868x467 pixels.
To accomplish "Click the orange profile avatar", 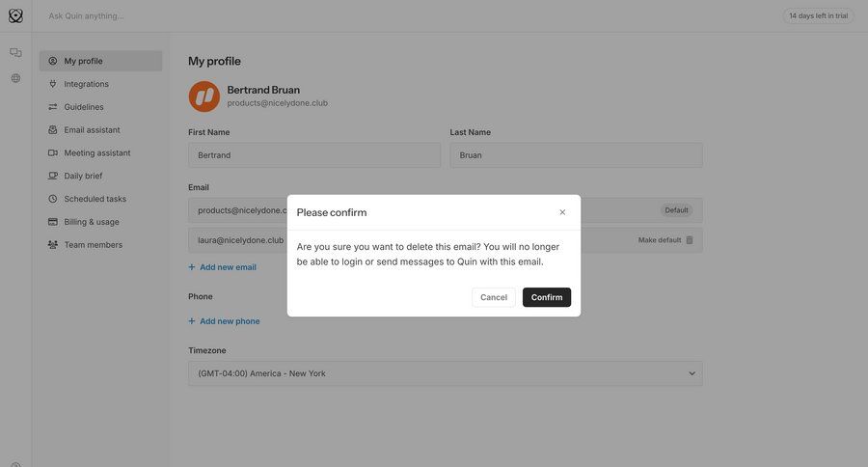I will (x=203, y=96).
